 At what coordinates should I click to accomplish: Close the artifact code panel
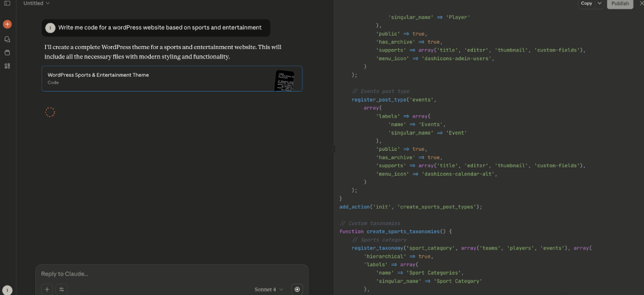tap(641, 3)
